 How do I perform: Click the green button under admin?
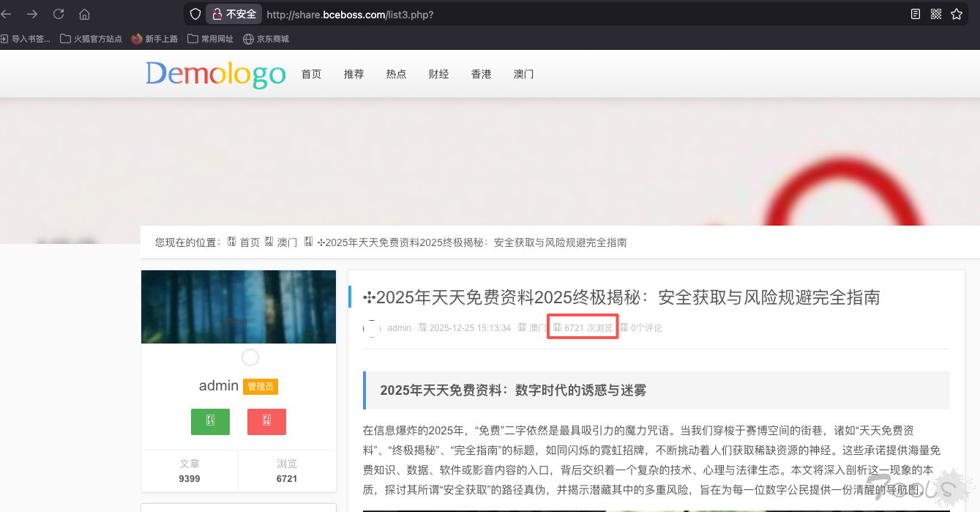210,421
